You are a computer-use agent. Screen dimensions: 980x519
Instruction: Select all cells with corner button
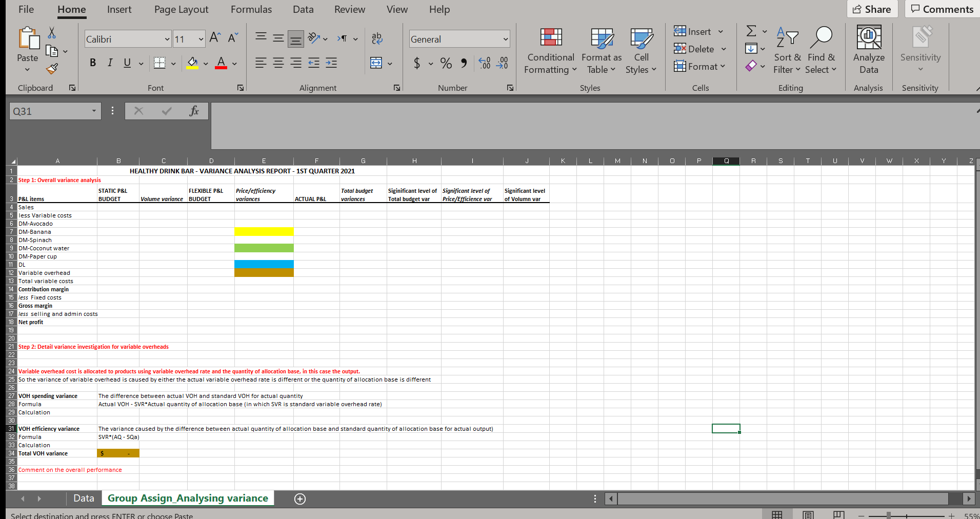12,161
